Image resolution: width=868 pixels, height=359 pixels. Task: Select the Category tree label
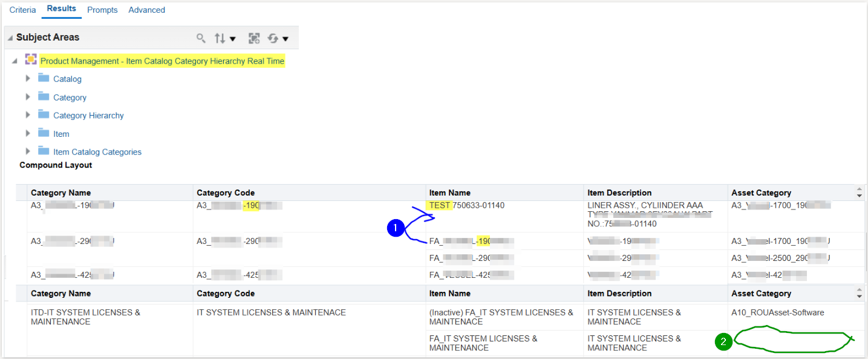pyautogui.click(x=70, y=97)
